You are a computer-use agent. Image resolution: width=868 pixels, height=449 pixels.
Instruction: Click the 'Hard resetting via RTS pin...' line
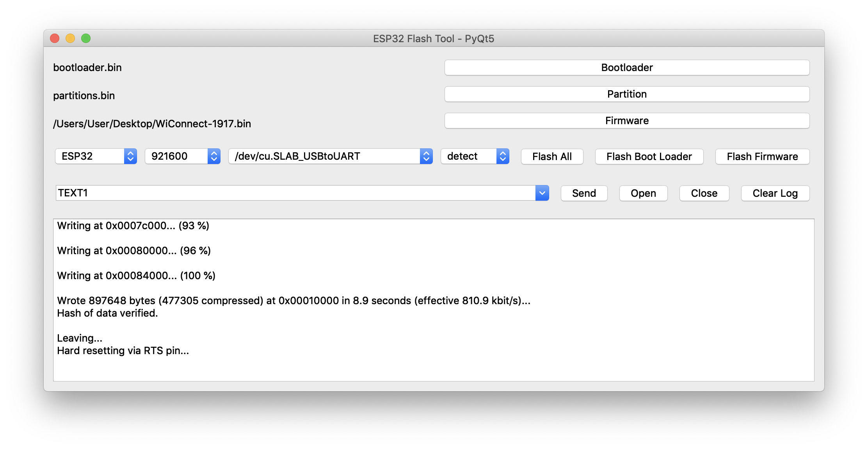coord(123,351)
